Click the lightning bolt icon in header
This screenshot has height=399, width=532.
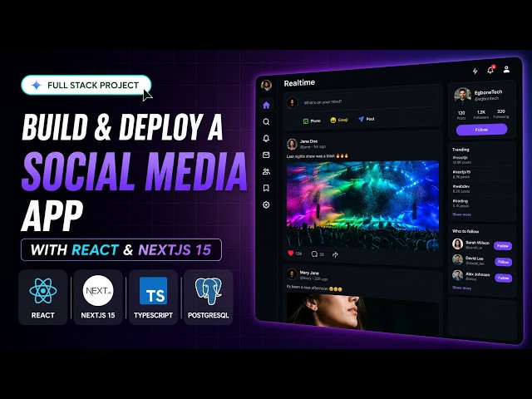click(x=475, y=71)
